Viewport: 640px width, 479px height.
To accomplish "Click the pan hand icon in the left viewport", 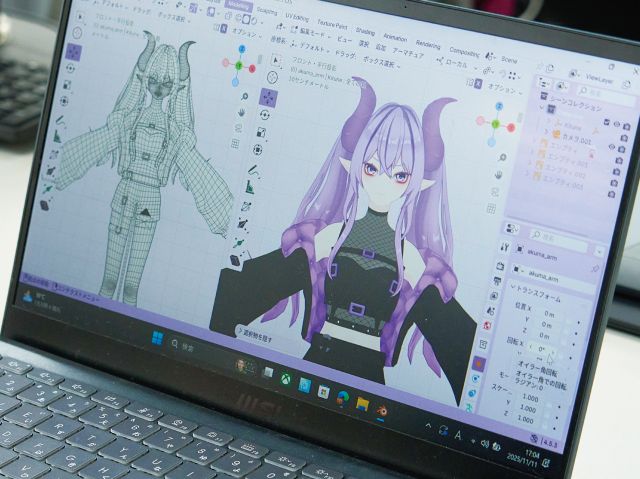I will pos(242,112).
